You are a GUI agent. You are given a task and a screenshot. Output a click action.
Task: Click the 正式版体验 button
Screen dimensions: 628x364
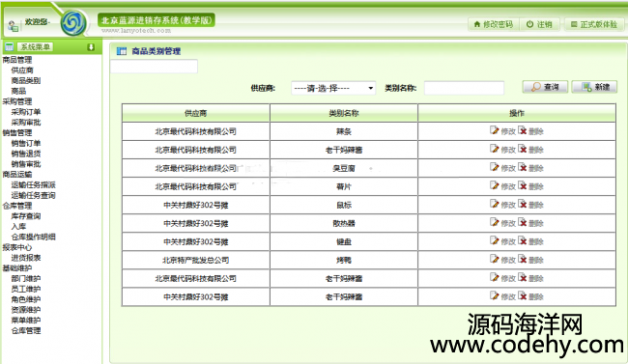pyautogui.click(x=593, y=24)
